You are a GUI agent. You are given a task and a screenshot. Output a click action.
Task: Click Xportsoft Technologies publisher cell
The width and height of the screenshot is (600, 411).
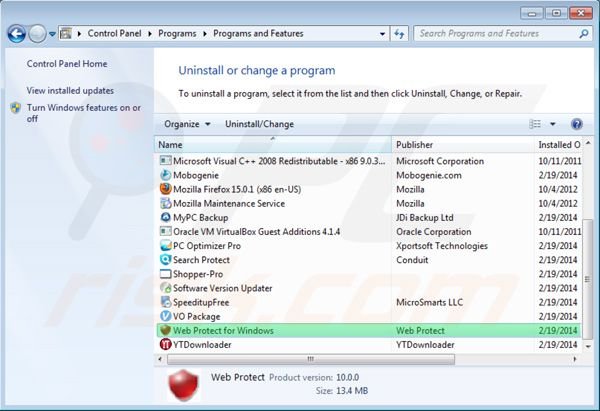pos(442,246)
